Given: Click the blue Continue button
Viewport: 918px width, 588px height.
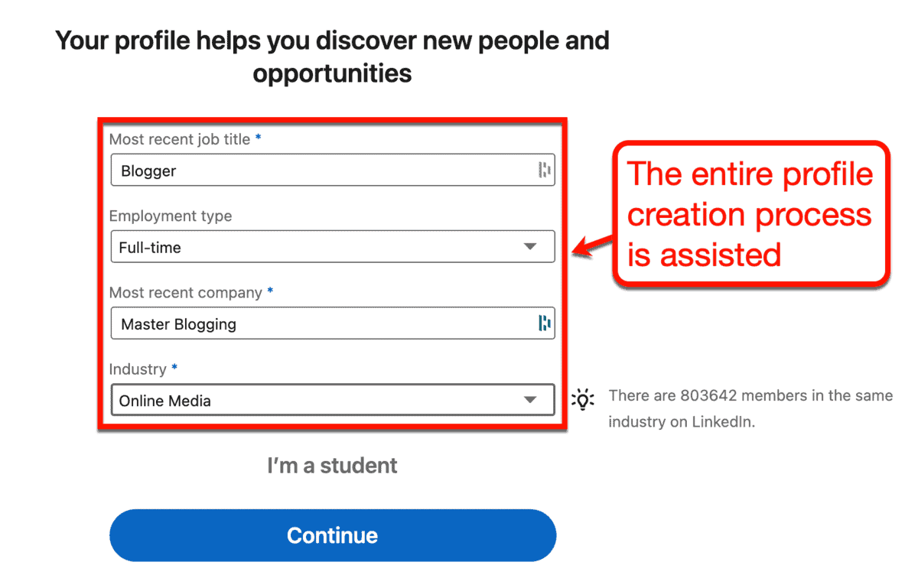Looking at the screenshot, I should [x=333, y=535].
